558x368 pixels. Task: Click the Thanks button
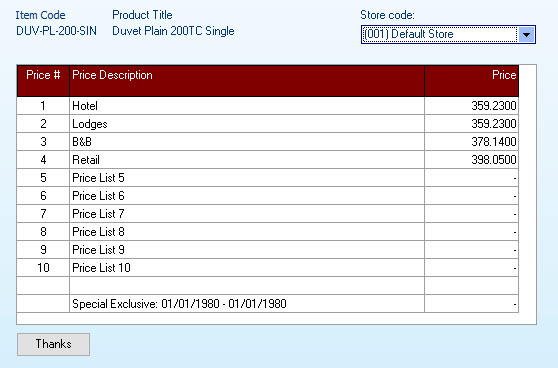pos(53,344)
